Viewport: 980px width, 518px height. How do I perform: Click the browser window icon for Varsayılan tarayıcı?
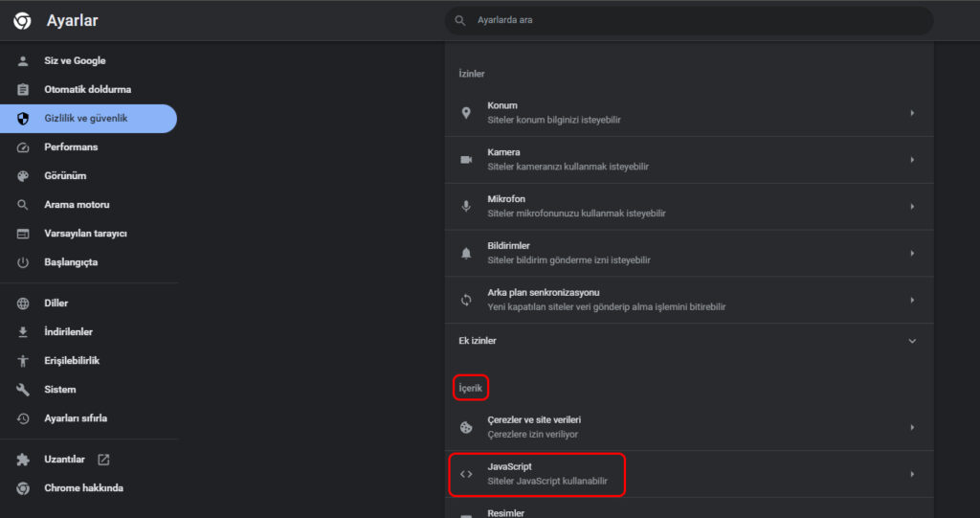(23, 234)
